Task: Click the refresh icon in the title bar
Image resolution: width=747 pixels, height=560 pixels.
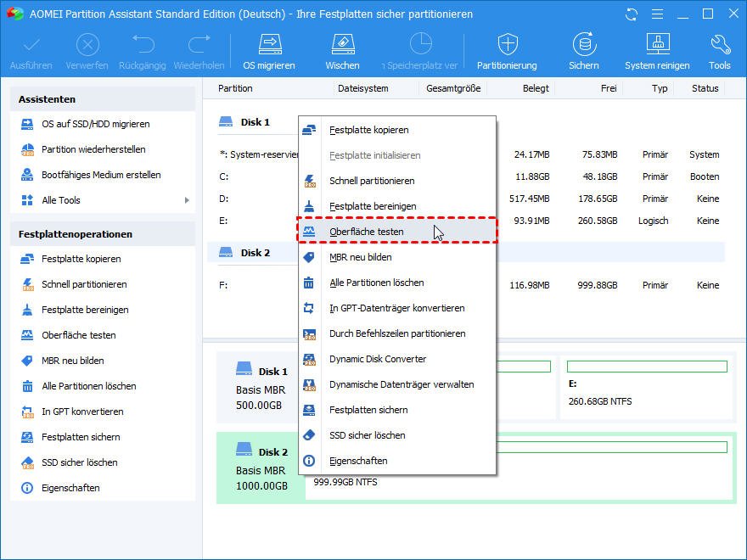Action: (x=632, y=14)
